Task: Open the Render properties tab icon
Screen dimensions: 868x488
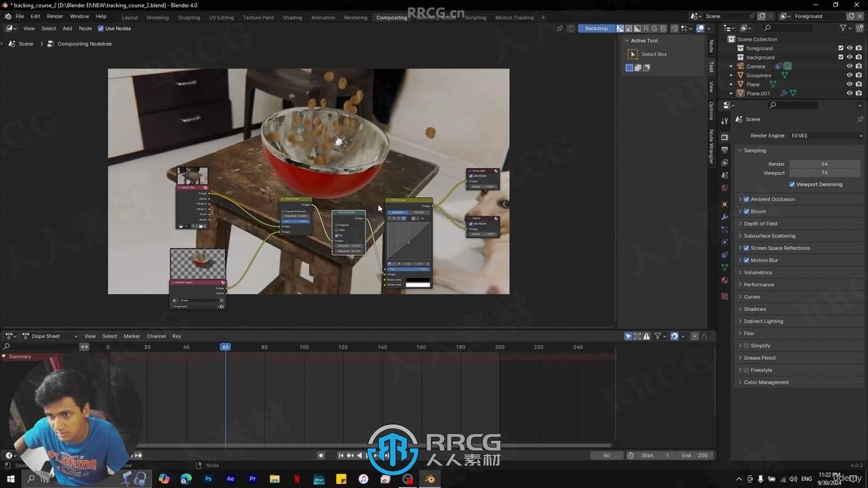Action: 724,137
